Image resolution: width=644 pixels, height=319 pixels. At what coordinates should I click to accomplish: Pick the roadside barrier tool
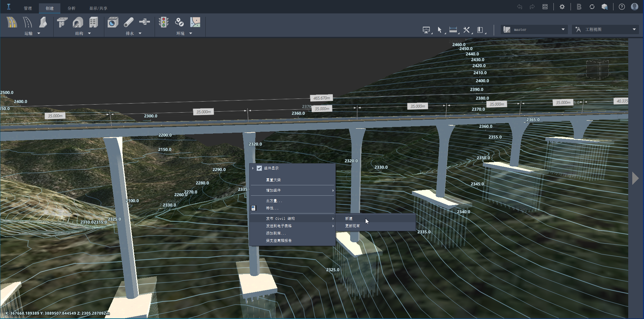pos(43,22)
